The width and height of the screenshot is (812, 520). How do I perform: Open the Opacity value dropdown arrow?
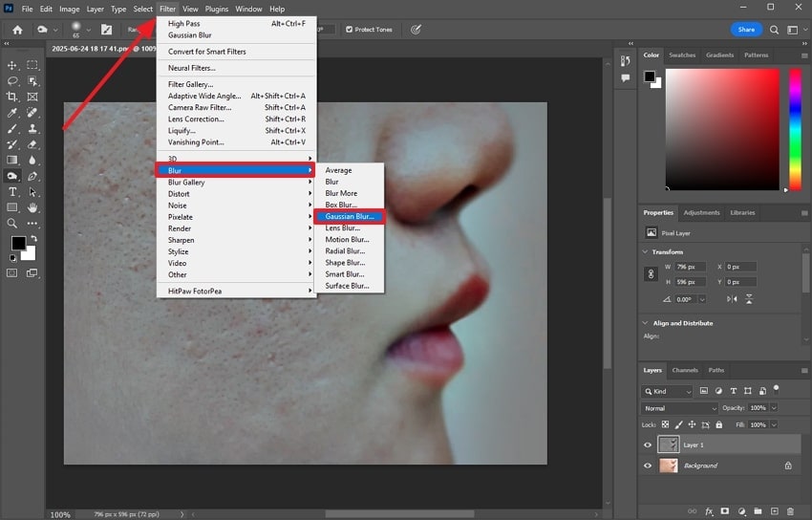(774, 408)
